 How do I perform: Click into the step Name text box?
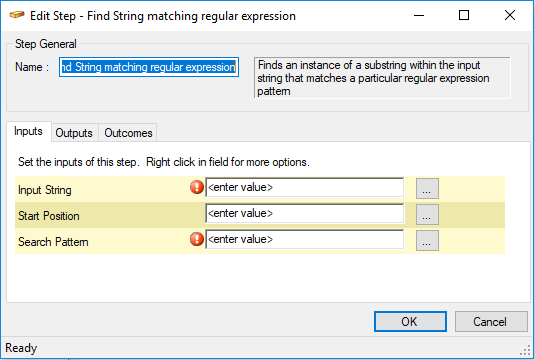point(149,67)
